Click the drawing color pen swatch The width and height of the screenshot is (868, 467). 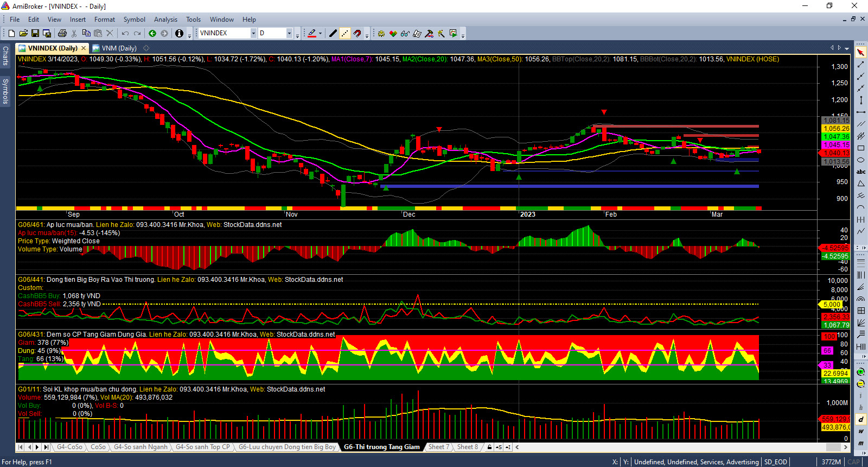coord(312,33)
